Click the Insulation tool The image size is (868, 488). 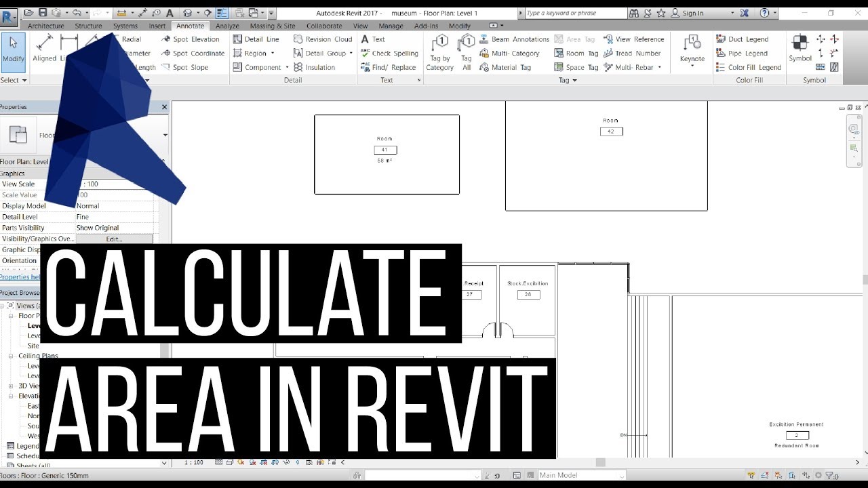[315, 68]
